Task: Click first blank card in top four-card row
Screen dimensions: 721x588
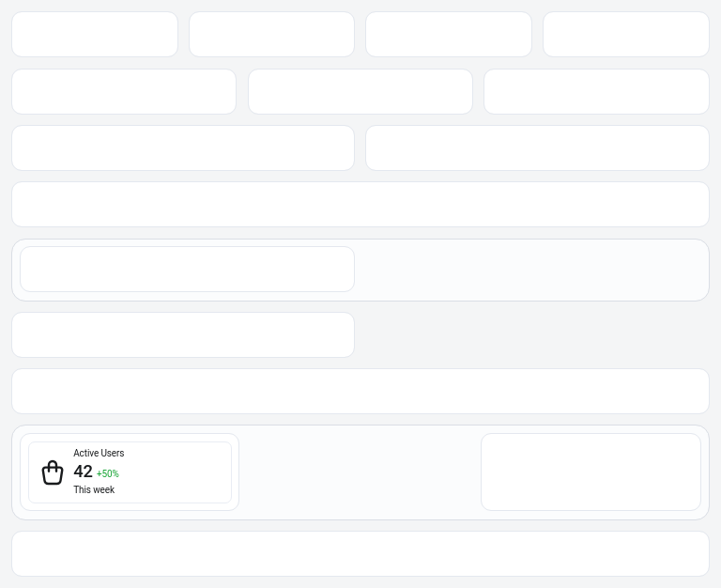Action: (x=95, y=35)
